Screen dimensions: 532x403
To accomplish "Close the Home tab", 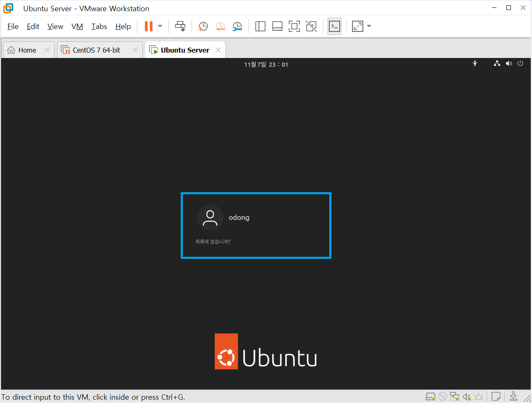I will (47, 50).
